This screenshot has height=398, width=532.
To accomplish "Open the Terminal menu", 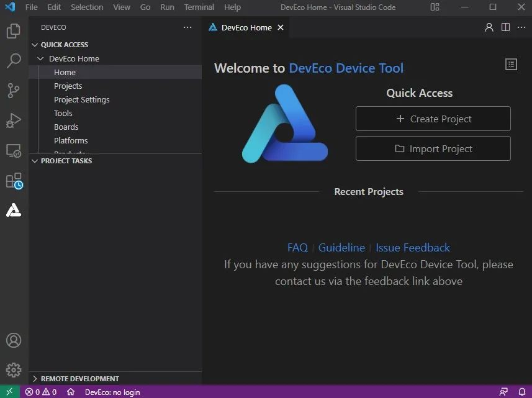I will [199, 7].
